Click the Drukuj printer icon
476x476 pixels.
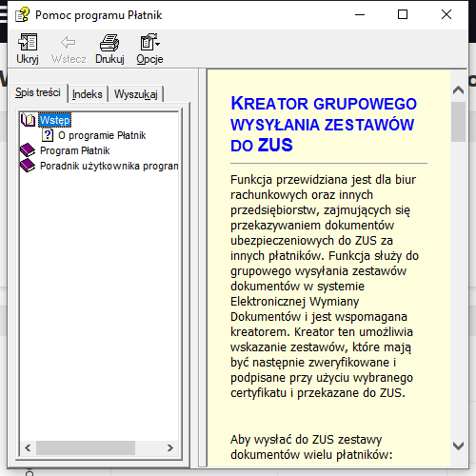[109, 42]
